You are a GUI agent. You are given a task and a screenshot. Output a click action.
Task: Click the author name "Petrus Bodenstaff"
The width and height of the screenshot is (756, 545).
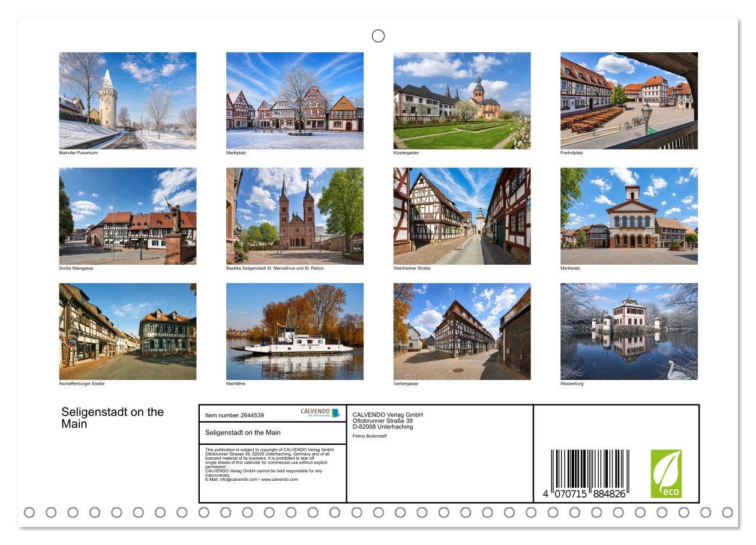[x=370, y=436]
